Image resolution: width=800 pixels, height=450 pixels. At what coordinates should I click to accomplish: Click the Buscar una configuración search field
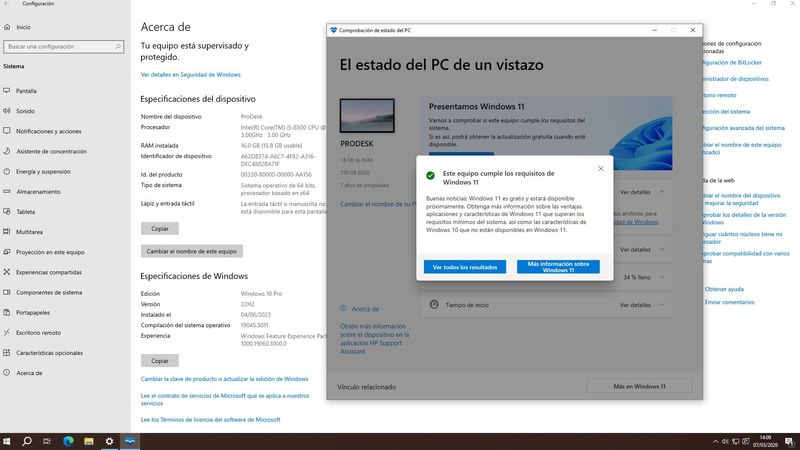(x=63, y=46)
